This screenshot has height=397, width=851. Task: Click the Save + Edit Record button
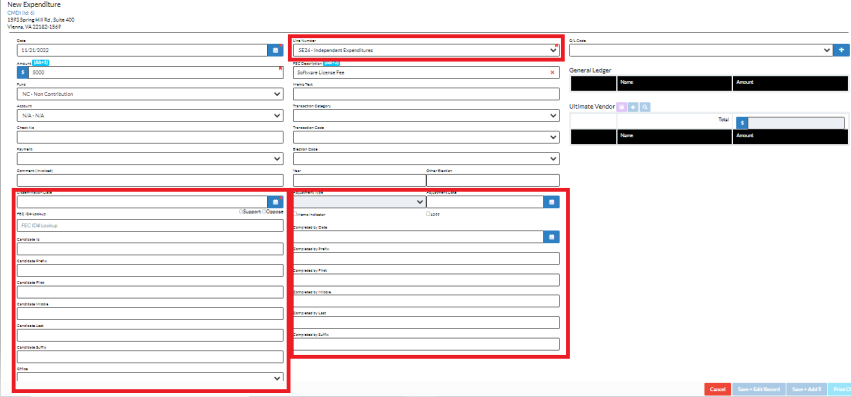tap(758, 389)
